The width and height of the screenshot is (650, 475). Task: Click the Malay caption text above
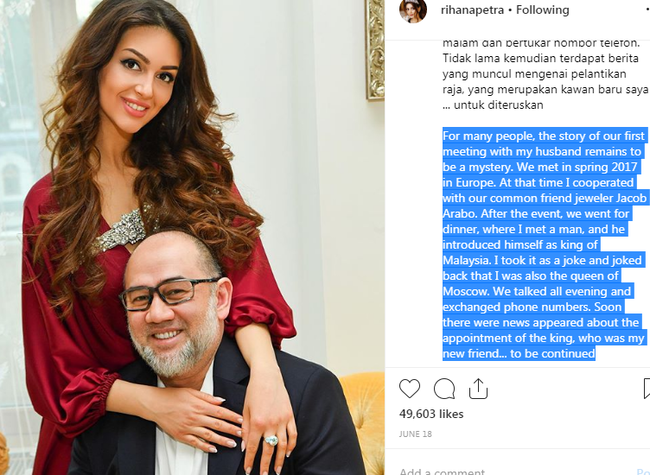coord(545,74)
